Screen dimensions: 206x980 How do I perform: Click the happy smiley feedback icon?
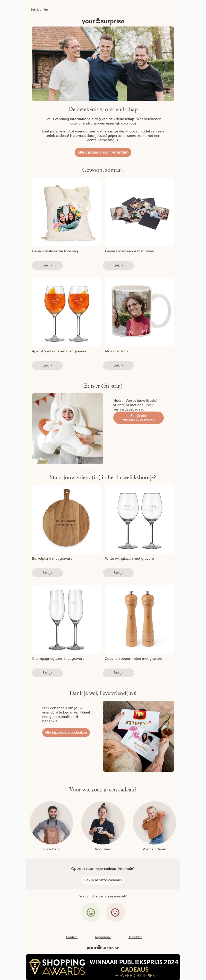click(x=91, y=912)
